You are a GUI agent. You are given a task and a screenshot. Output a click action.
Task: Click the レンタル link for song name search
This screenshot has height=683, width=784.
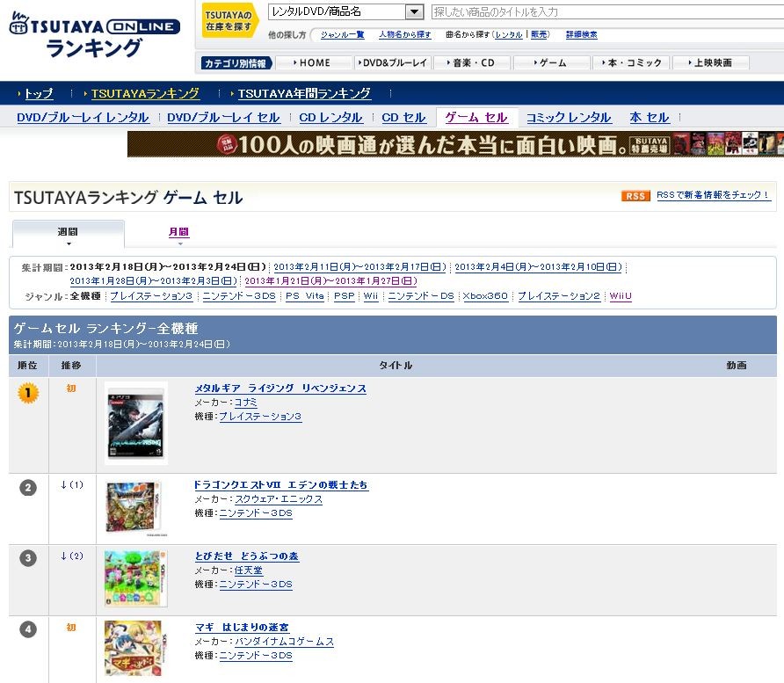point(509,34)
